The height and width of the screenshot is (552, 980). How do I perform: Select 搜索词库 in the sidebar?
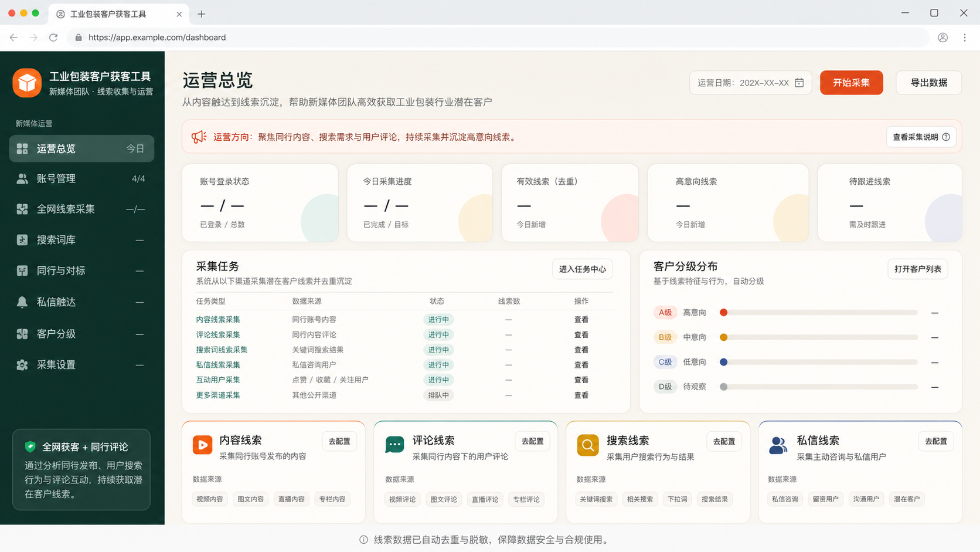(x=81, y=240)
